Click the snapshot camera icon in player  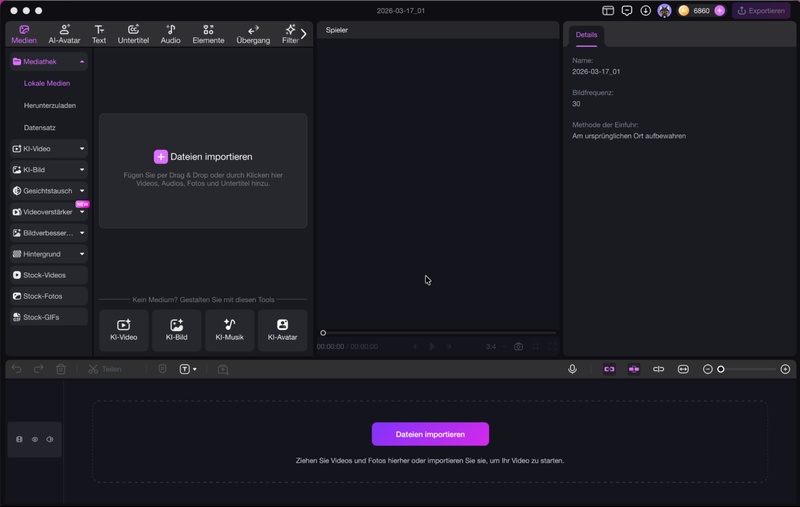click(x=518, y=346)
